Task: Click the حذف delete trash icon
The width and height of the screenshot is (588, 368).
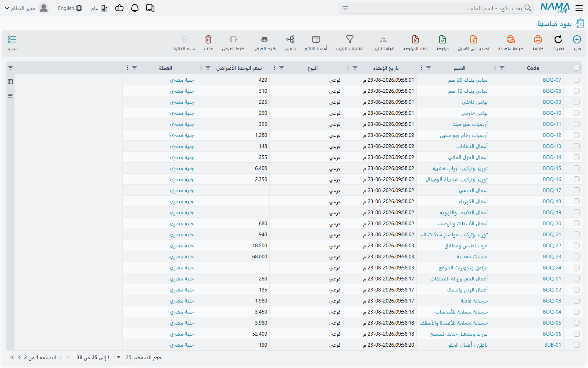Action: 208,40
